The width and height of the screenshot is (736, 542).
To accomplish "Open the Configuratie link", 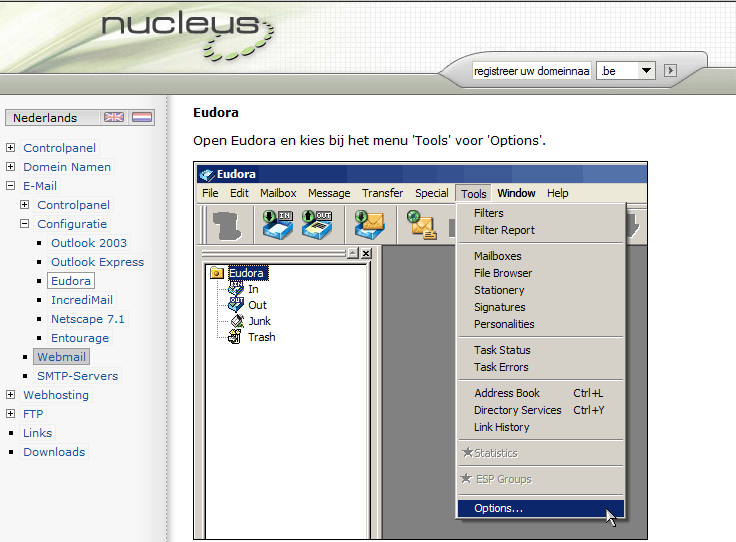I will point(72,224).
